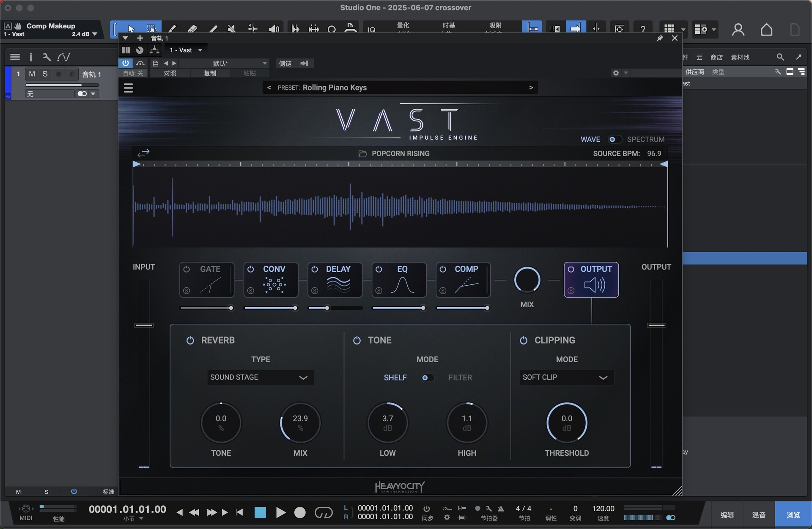The height and width of the screenshot is (529, 812).
Task: Open the plugin settings gear icon
Action: click(x=616, y=73)
